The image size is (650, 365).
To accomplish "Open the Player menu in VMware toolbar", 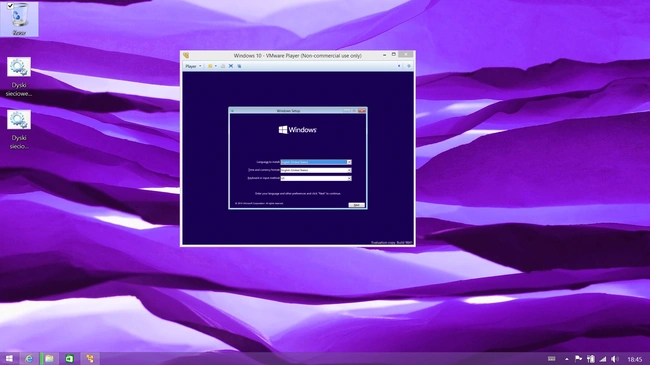I will [x=193, y=66].
